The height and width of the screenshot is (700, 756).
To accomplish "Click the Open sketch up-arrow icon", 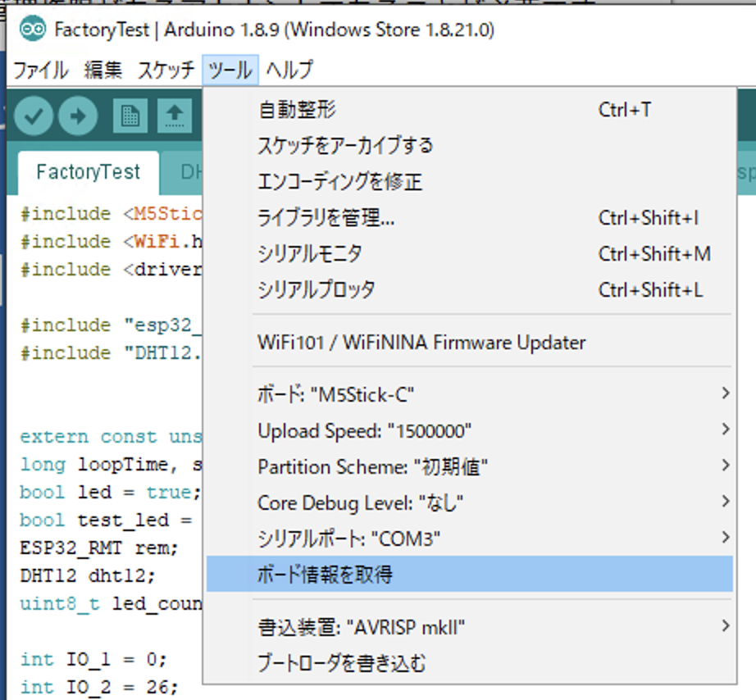I will coord(175,116).
